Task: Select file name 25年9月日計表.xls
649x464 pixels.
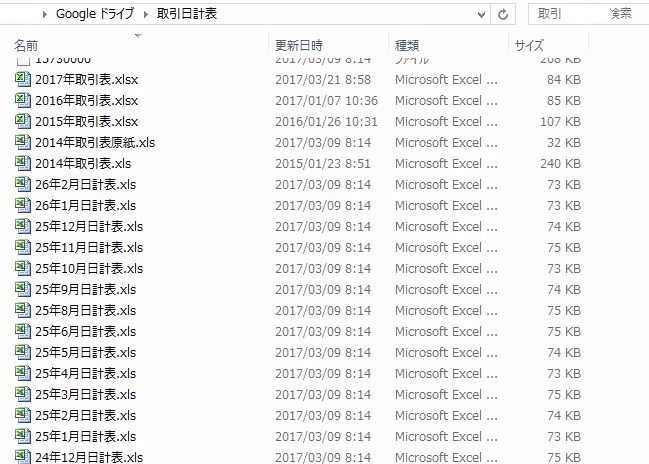Action: [86, 290]
